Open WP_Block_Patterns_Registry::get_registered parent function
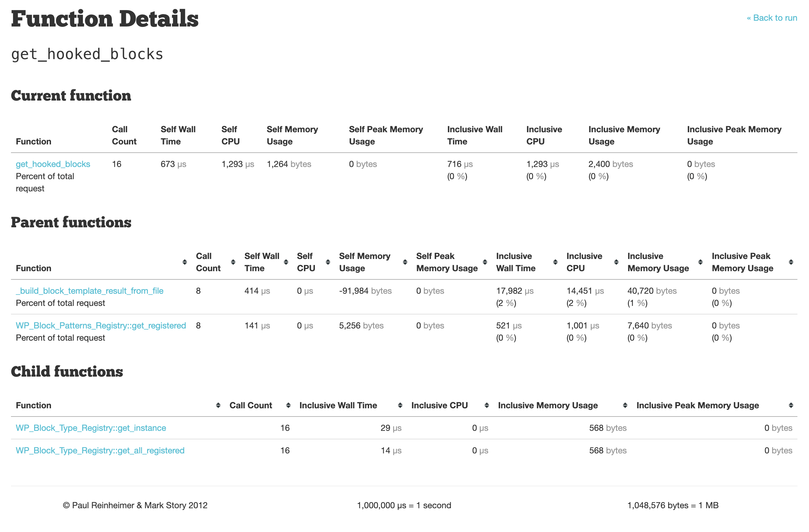809x532 pixels. (101, 325)
